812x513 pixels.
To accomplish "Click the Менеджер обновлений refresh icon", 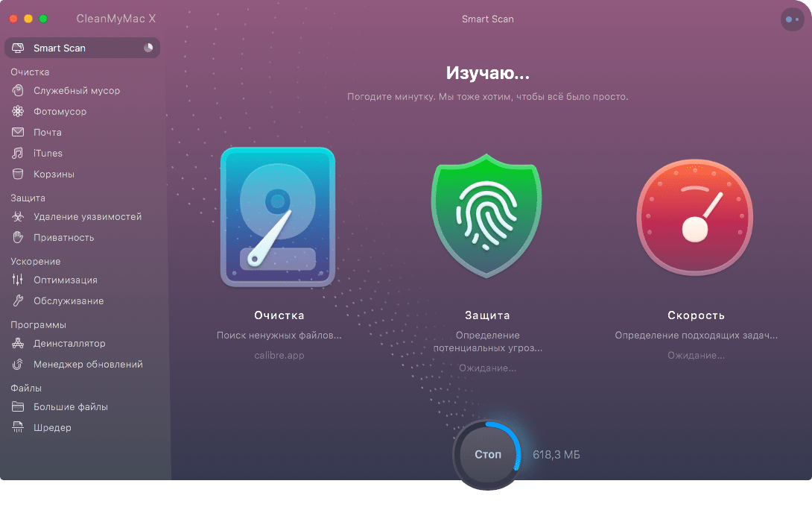I will (18, 365).
